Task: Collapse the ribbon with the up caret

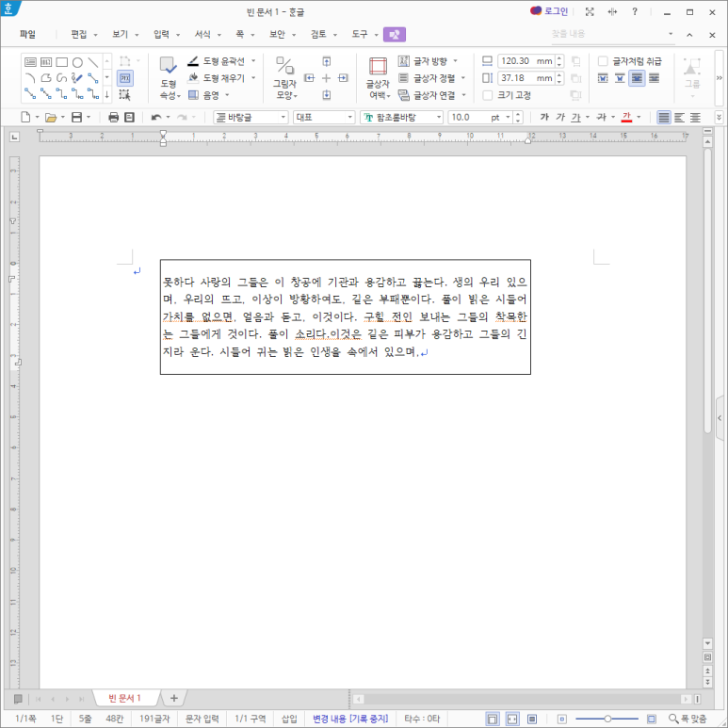Action: coord(689,35)
